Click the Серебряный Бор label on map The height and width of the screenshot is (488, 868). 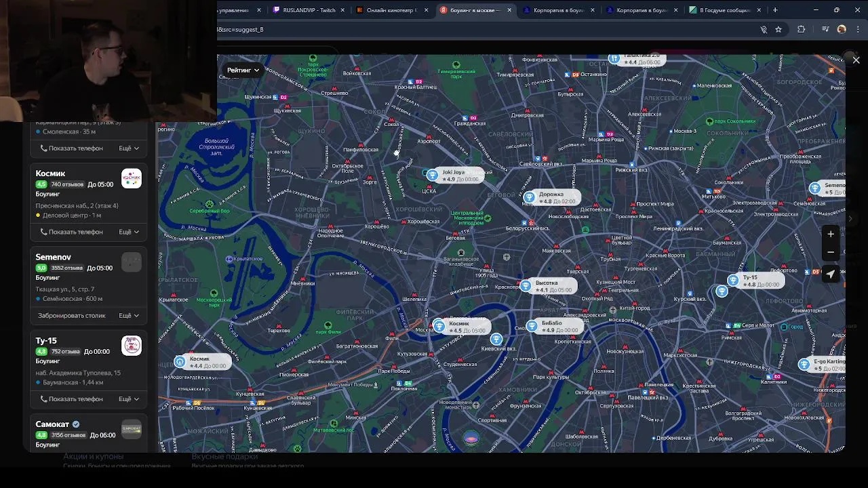[x=210, y=211]
